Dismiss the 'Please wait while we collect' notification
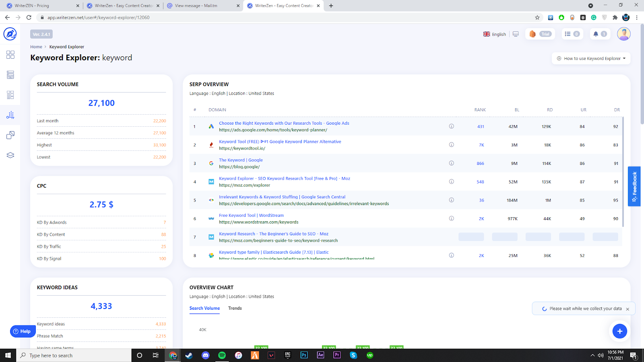This screenshot has width=644, height=362. click(627, 309)
